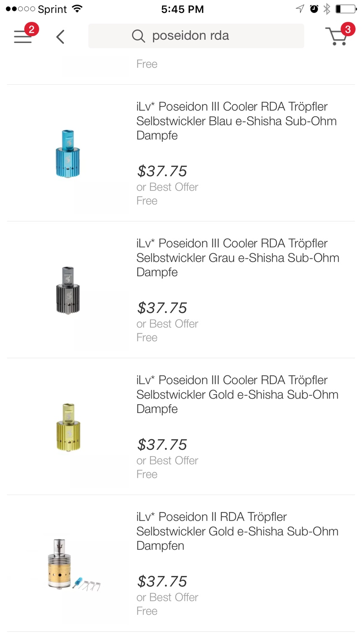The image size is (362, 644).
Task: Tap the search magnifier icon
Action: click(138, 36)
